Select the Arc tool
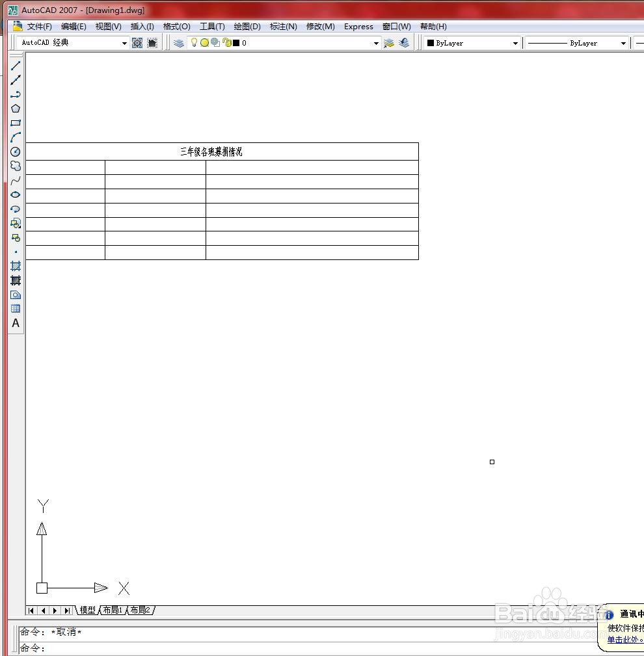Screen dimensions: 644x656 (16, 137)
